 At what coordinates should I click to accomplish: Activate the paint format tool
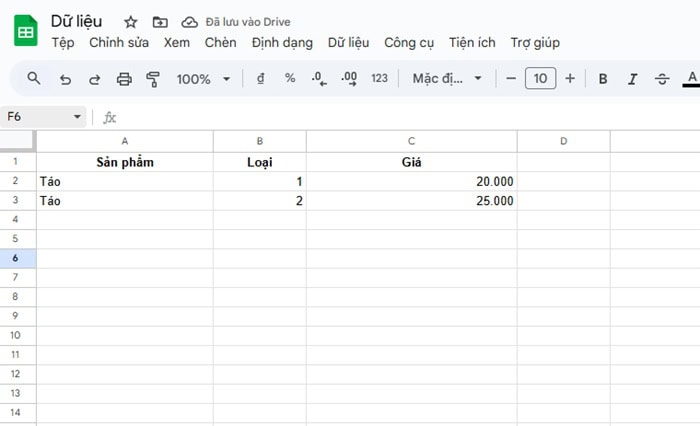point(153,78)
